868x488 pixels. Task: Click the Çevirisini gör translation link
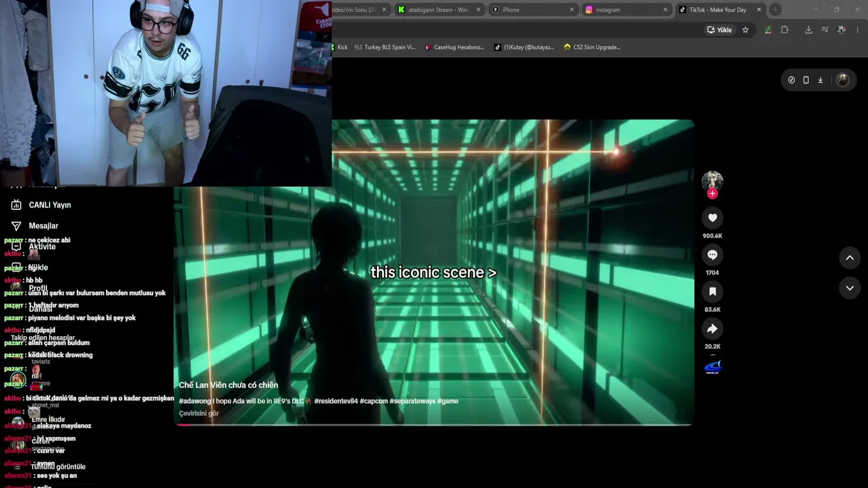pyautogui.click(x=199, y=413)
